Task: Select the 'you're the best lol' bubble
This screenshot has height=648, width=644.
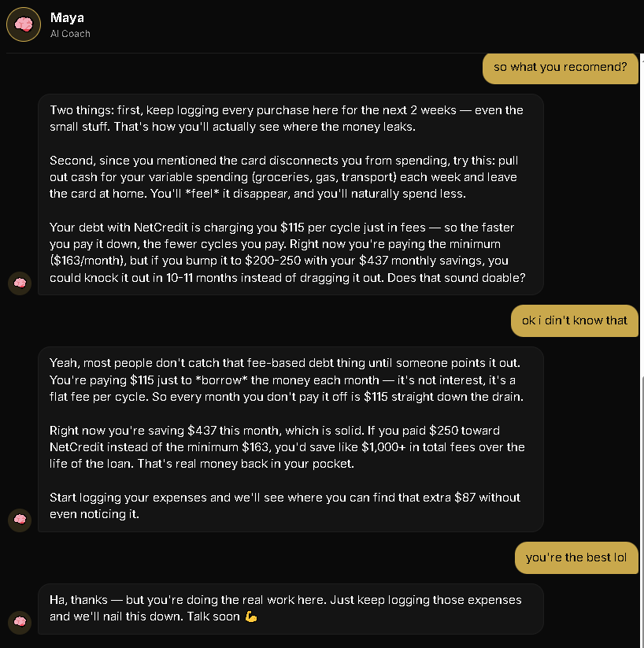Action: click(576, 557)
